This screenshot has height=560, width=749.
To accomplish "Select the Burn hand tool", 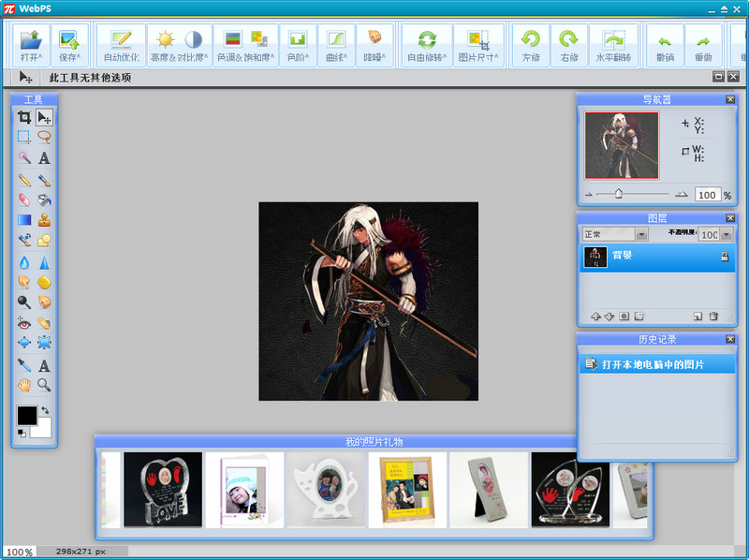I will coord(44,302).
